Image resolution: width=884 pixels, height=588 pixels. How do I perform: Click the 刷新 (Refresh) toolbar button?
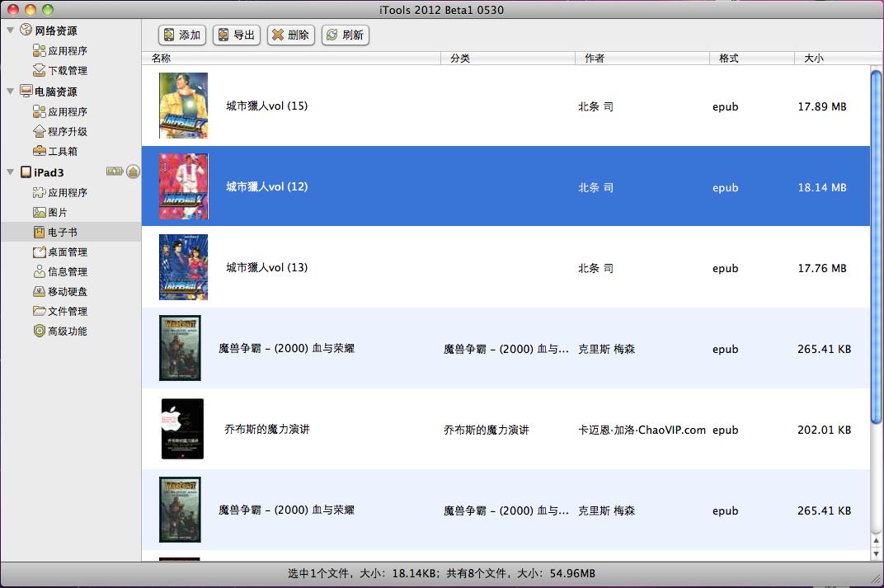coord(345,35)
